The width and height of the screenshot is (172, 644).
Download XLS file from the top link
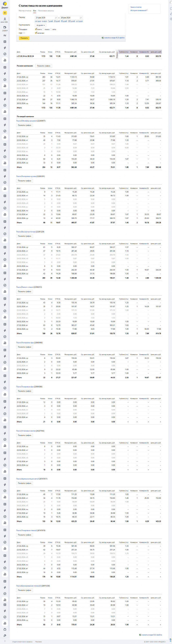114,38
